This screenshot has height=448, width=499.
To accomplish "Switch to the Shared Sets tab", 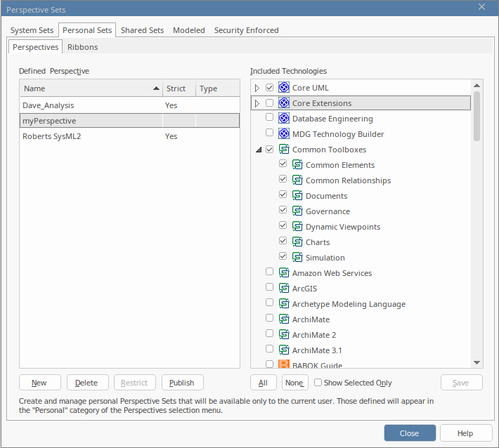I will pyautogui.click(x=142, y=30).
